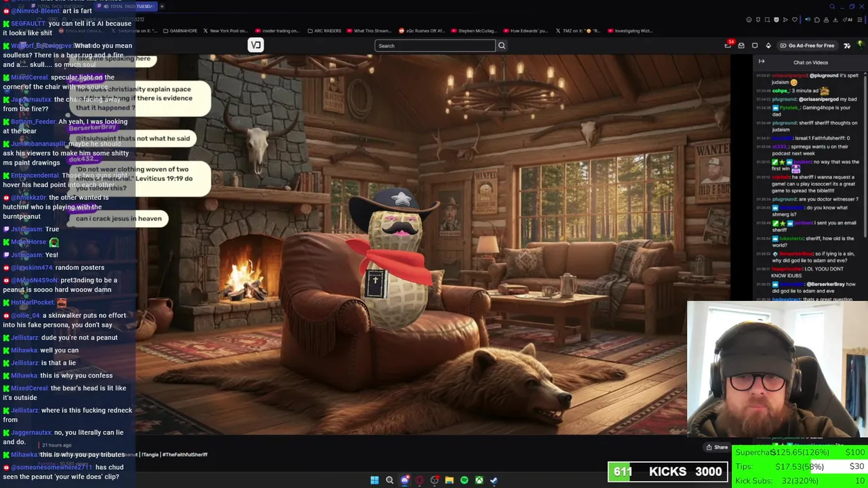This screenshot has width=868, height=488.
Task: Open the What This Stream bookmark
Action: [x=368, y=30]
